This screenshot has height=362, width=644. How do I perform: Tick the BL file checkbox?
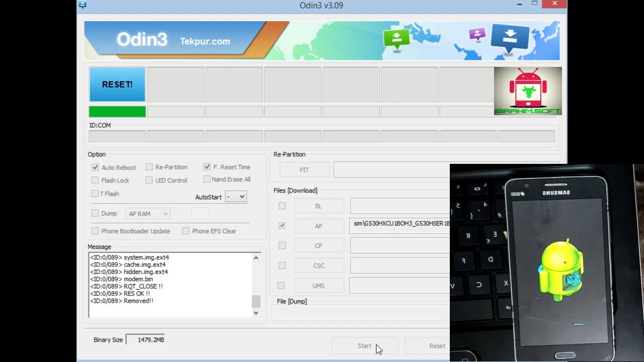[x=282, y=206]
